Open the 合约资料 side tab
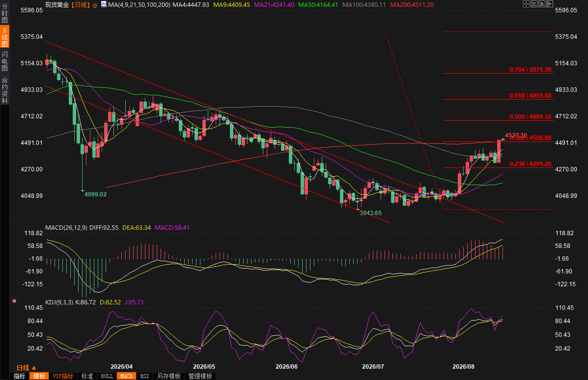 [4, 90]
